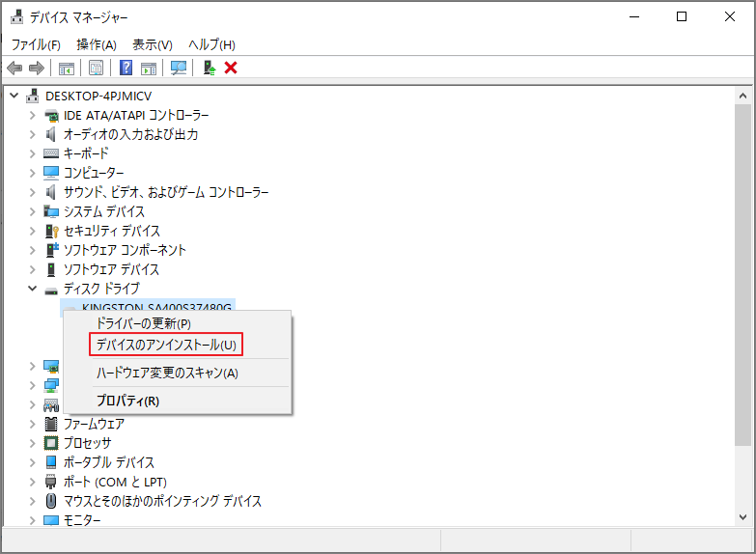Click the scrollbar down arrow
Viewport: 756px width, 554px height.
(743, 517)
